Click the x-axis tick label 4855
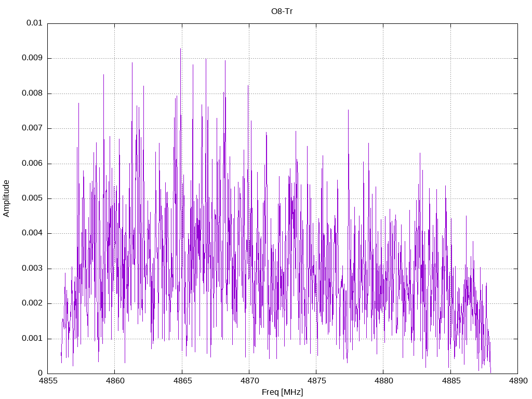Image resolution: width=532 pixels, height=399 pixels. (x=48, y=381)
